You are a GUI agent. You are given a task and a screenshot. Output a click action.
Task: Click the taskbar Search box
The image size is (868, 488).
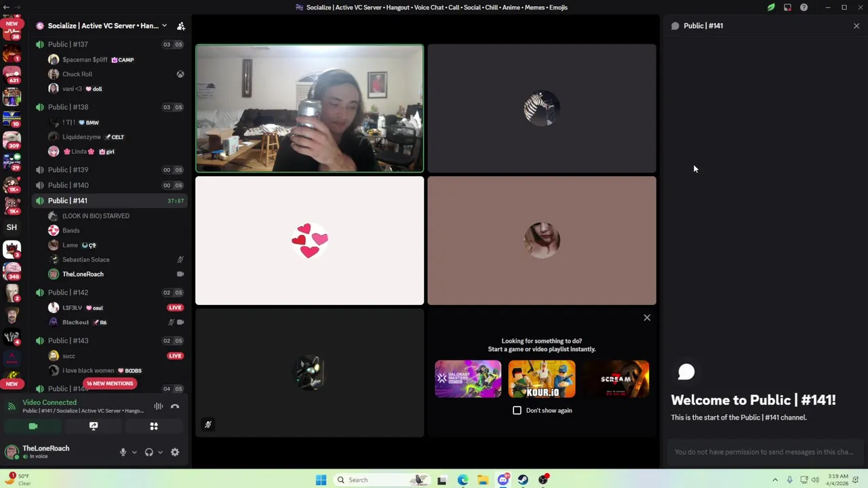[383, 480]
